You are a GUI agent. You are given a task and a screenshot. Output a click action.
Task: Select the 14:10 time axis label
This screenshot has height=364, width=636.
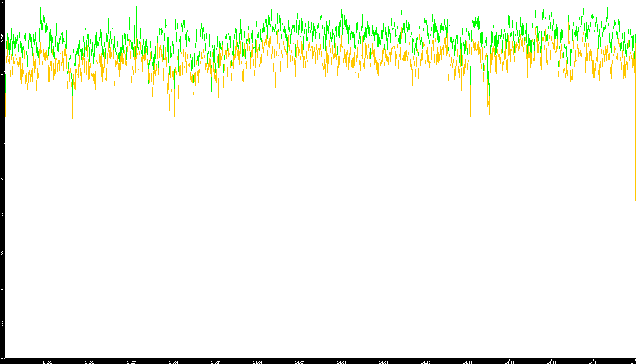(425, 362)
